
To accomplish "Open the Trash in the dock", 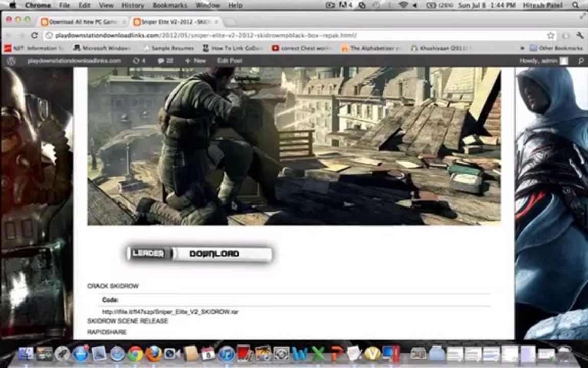I will point(565,354).
